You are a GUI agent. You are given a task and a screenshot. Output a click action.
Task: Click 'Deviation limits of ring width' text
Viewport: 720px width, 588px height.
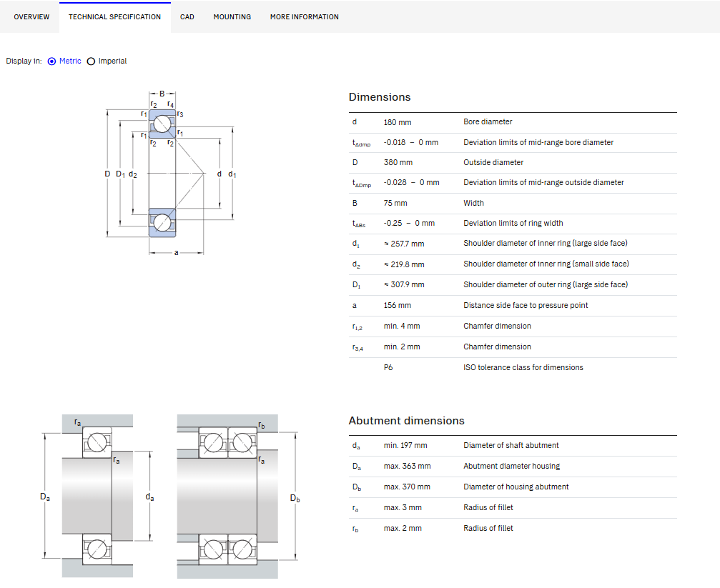pos(513,223)
